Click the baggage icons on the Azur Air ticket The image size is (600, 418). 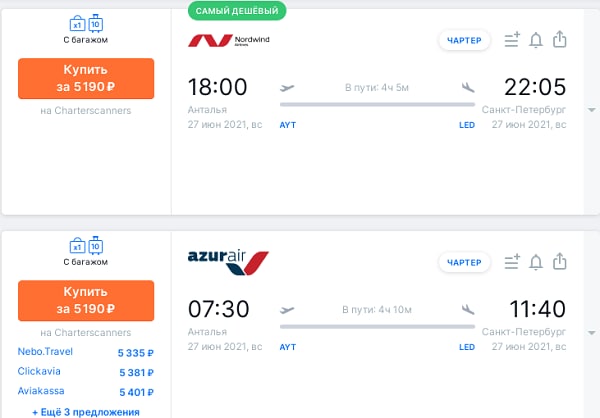(86, 246)
